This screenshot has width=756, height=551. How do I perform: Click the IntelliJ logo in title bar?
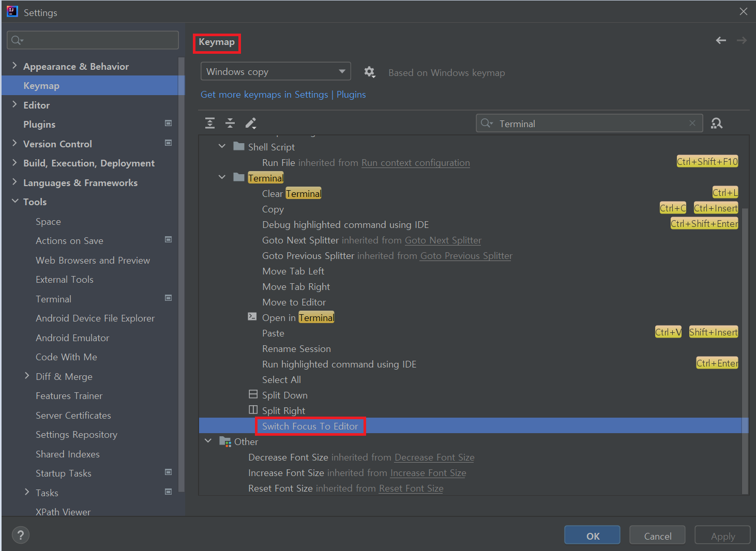tap(12, 11)
